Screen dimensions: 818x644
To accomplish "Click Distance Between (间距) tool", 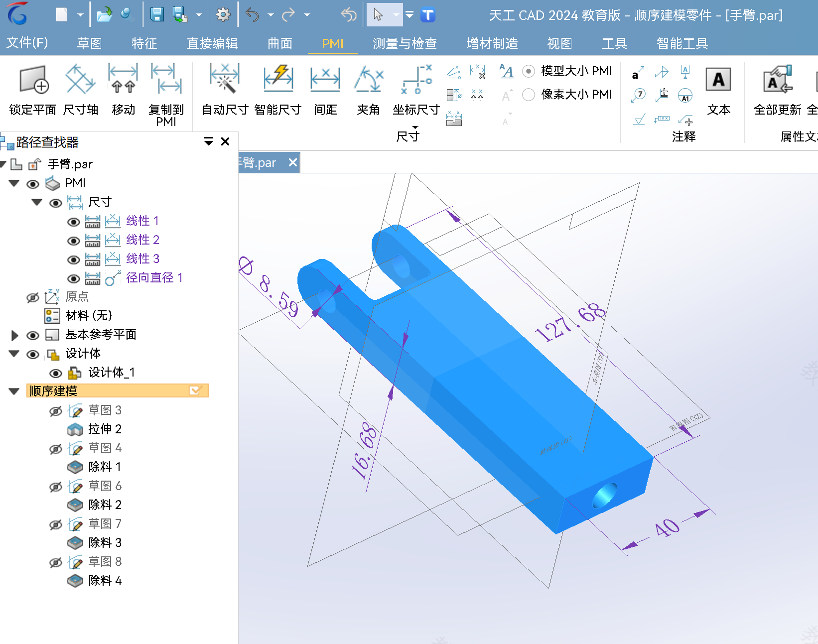I will pos(325,90).
